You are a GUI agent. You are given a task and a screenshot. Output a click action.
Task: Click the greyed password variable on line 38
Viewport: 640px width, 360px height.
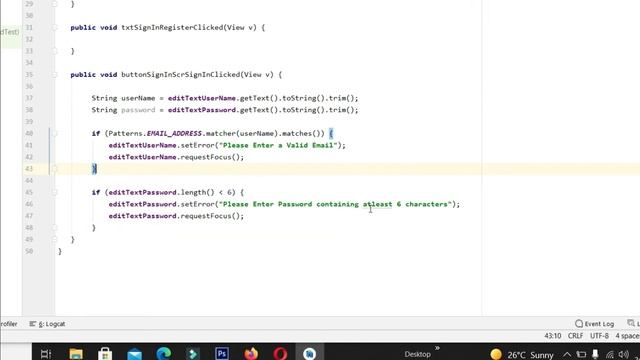click(x=138, y=110)
